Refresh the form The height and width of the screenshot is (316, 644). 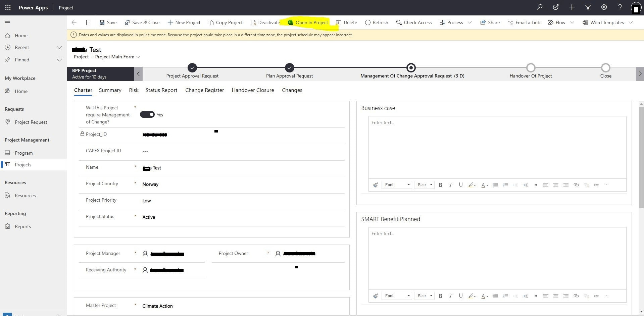pos(377,22)
